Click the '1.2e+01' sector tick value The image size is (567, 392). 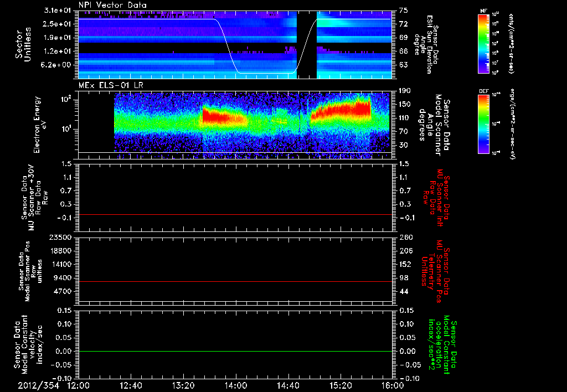58,51
